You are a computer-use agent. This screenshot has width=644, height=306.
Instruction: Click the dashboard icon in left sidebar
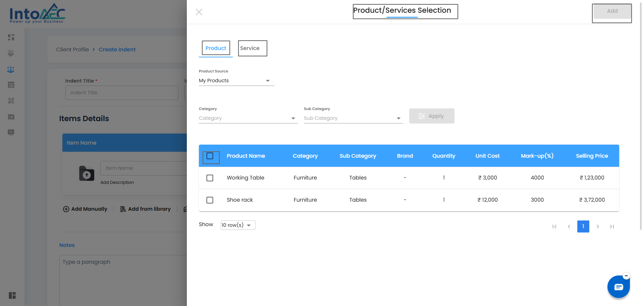point(11,37)
